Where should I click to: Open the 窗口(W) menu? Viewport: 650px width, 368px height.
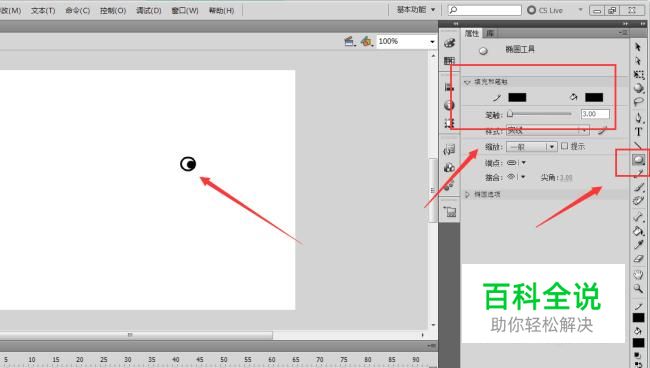click(x=185, y=10)
